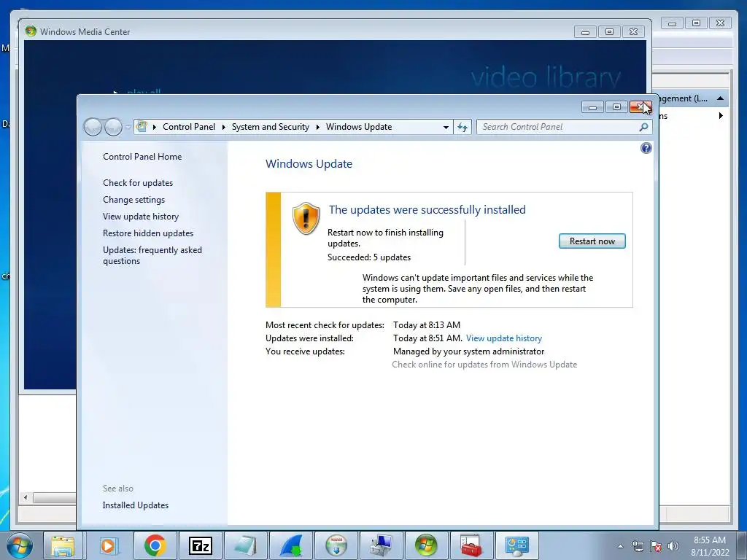Viewport: 747px width, 560px height.
Task: Open the red toolbox taskbar icon
Action: 471,545
